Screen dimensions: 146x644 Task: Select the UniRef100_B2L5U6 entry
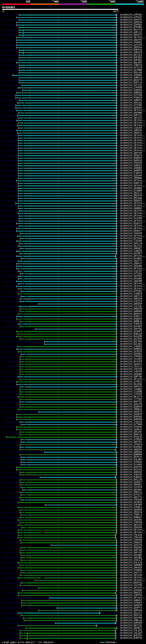click(131, 342)
